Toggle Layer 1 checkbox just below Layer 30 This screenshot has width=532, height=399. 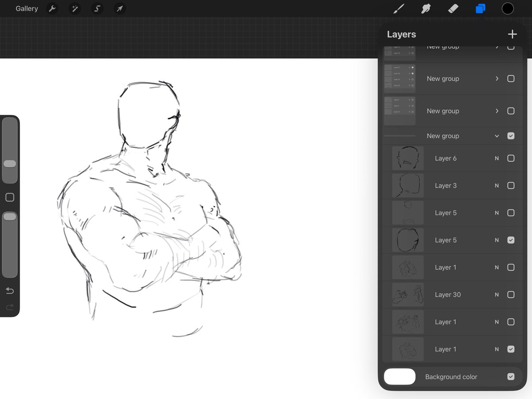[511, 322]
